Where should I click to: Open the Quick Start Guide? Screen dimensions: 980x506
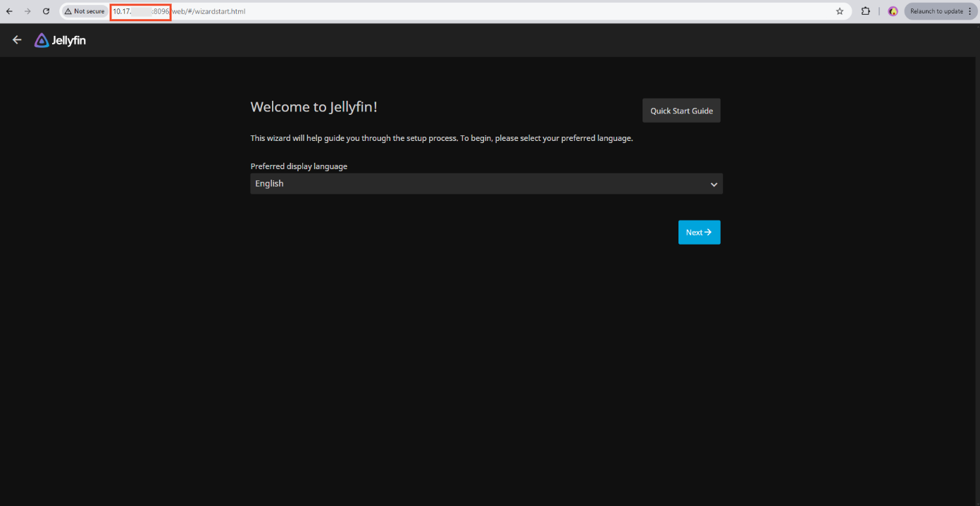click(x=681, y=111)
